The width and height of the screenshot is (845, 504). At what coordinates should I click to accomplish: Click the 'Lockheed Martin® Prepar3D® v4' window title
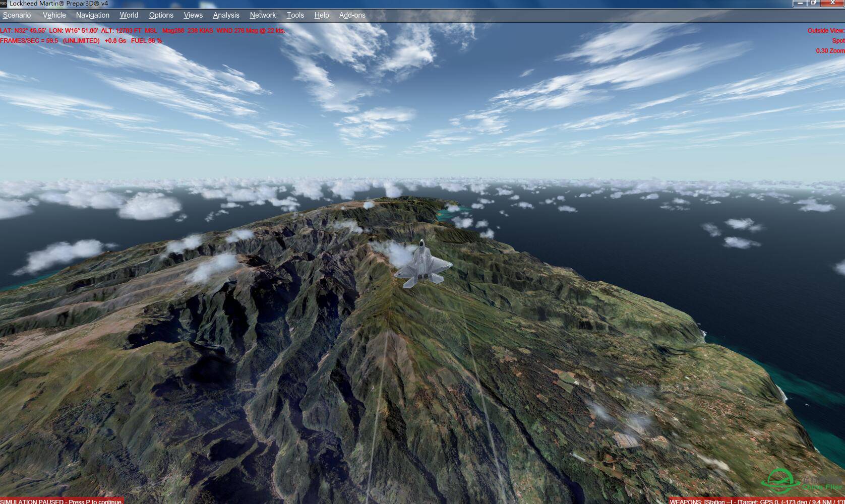click(58, 4)
